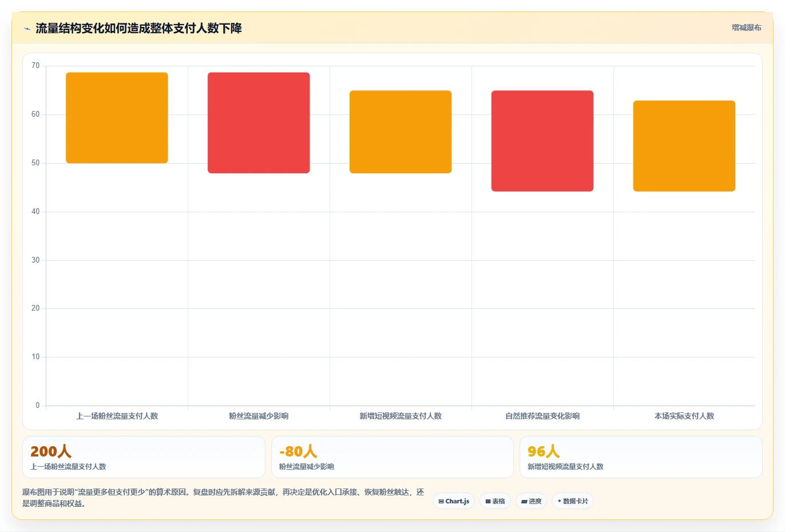Click y-axis value 40
Screen dimensions: 785x532
click(35, 212)
